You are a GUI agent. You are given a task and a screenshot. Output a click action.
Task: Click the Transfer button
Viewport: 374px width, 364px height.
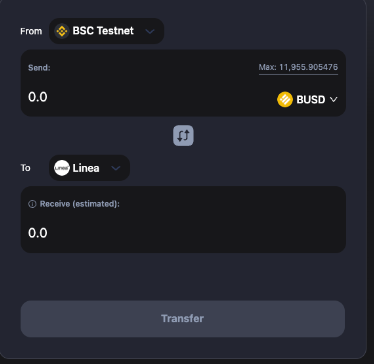click(183, 319)
